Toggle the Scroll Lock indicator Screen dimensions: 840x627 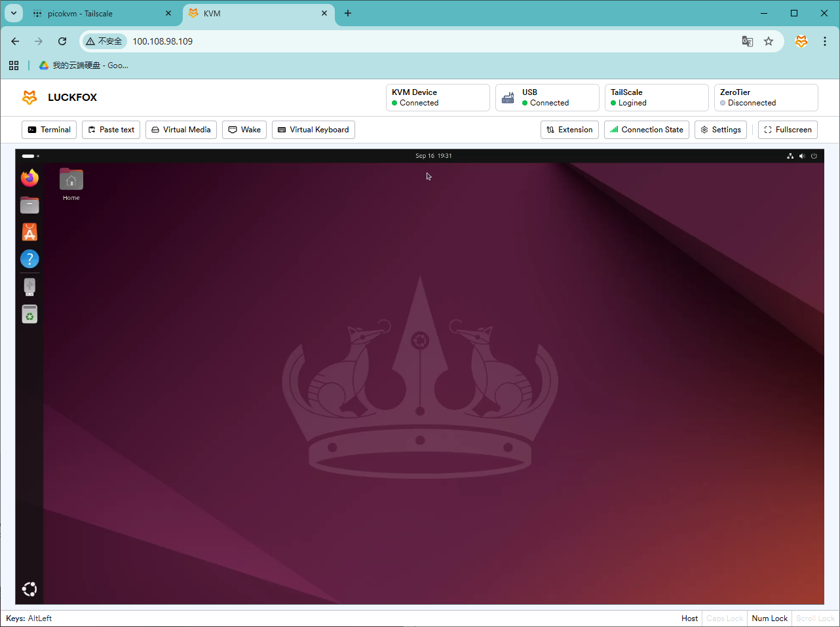[x=815, y=618]
